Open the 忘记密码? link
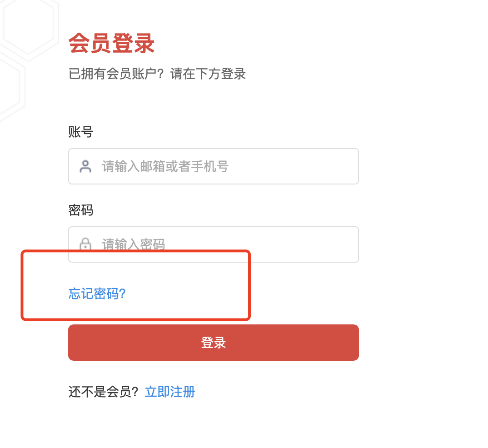This screenshot has width=488, height=448. click(x=97, y=294)
